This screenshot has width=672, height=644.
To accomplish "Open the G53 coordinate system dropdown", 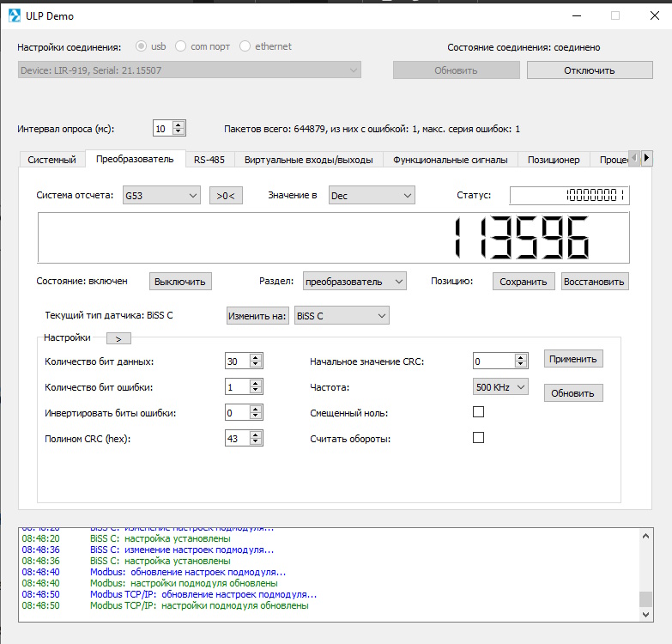I will (161, 196).
